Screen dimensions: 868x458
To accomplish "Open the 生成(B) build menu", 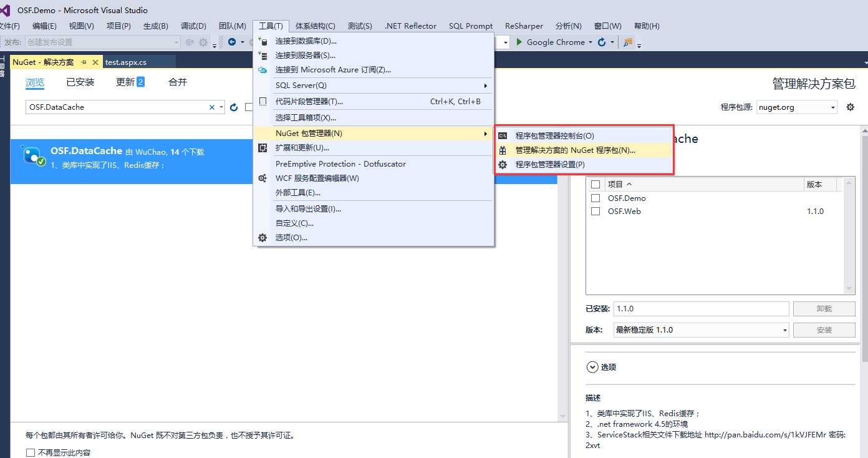I will pos(156,26).
